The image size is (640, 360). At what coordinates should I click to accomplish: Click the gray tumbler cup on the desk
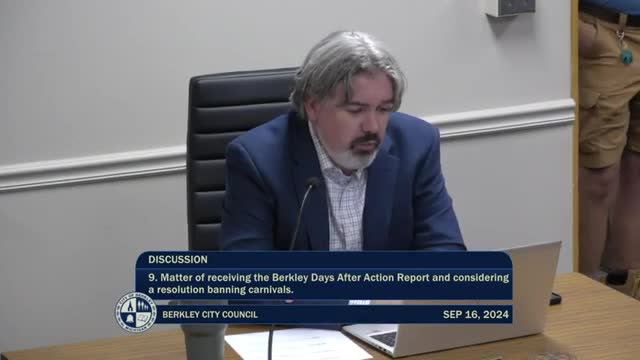pos(204,343)
